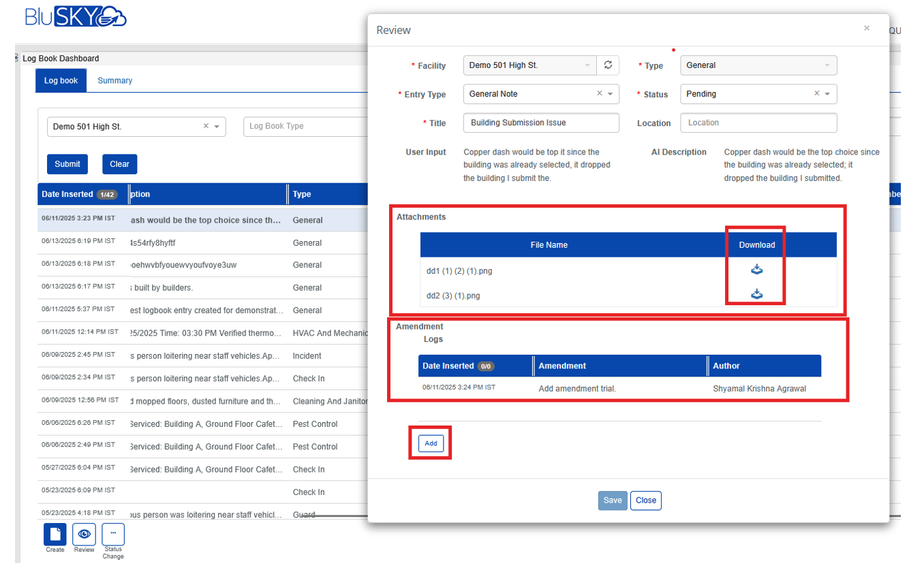The height and width of the screenshot is (572, 924).
Task: Expand the Entry Type dropdown
Action: coord(611,94)
